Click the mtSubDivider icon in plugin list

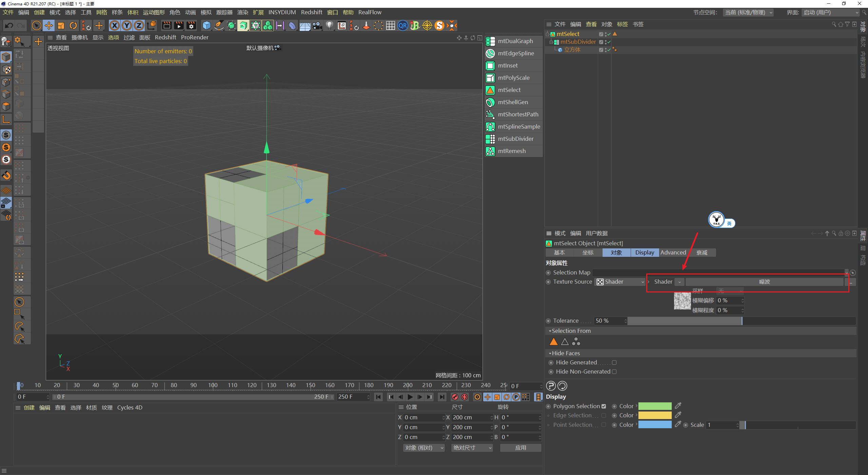(490, 139)
